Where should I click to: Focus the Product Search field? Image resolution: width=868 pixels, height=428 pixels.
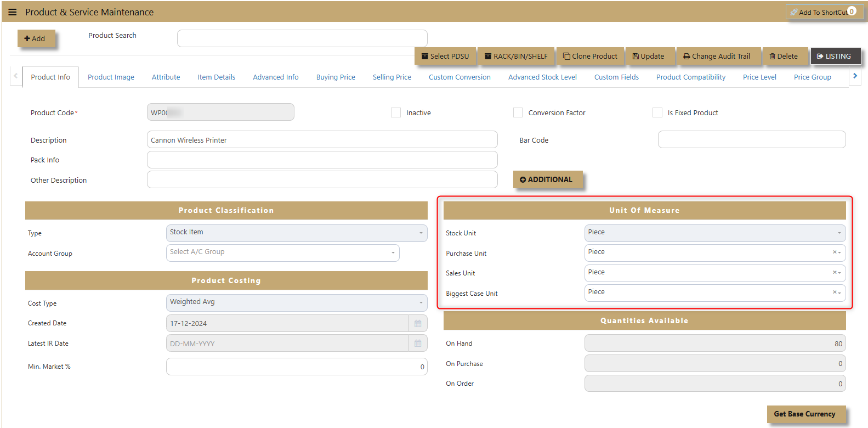(x=302, y=38)
